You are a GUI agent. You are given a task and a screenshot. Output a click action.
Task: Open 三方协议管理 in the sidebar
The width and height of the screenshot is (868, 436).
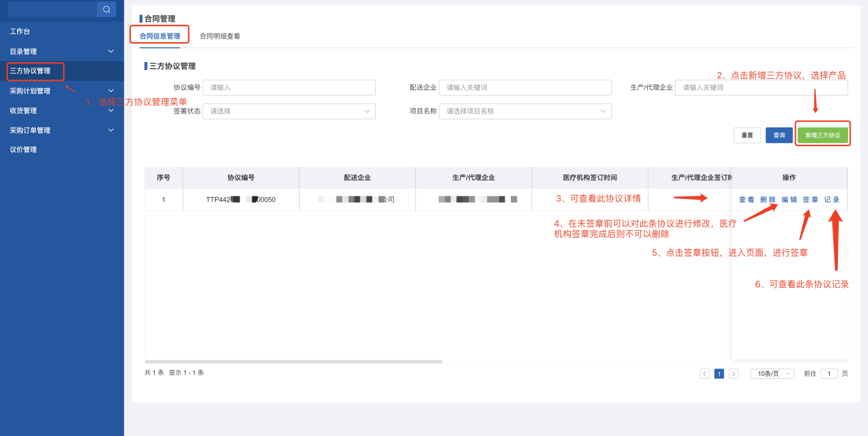31,71
